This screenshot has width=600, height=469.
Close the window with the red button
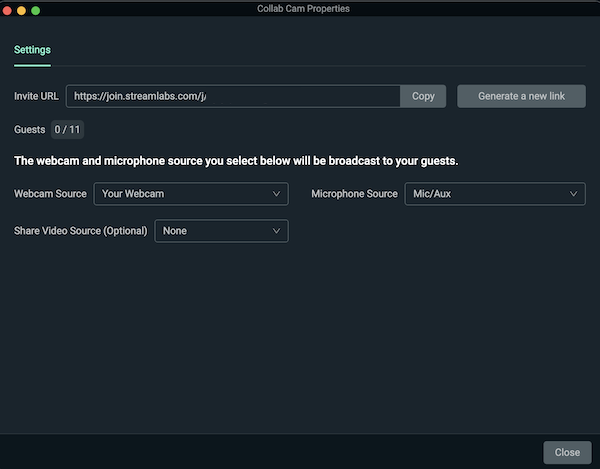click(x=7, y=9)
